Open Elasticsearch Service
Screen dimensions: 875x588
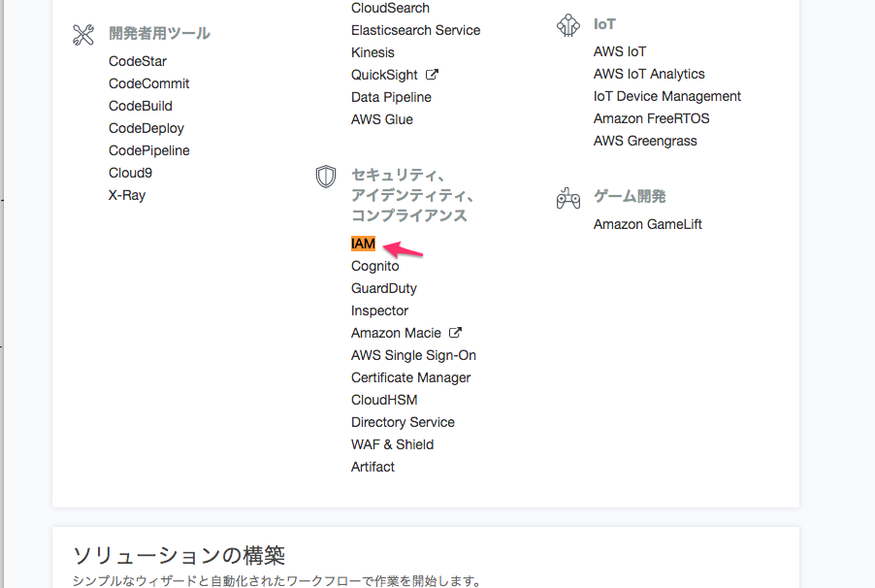(x=416, y=30)
